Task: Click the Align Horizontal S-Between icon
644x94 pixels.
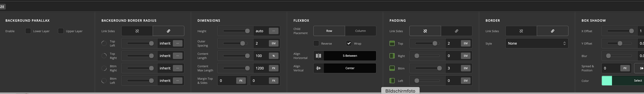Action: click(x=318, y=56)
